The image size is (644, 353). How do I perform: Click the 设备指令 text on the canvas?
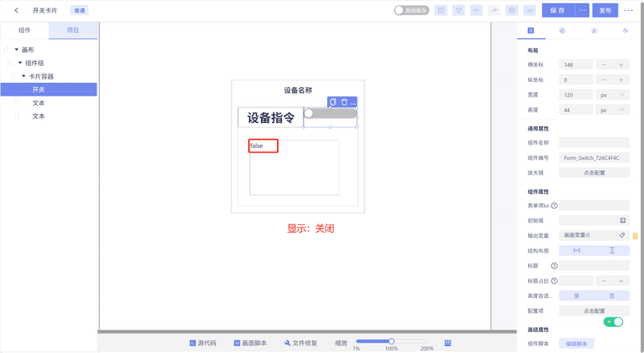(270, 118)
